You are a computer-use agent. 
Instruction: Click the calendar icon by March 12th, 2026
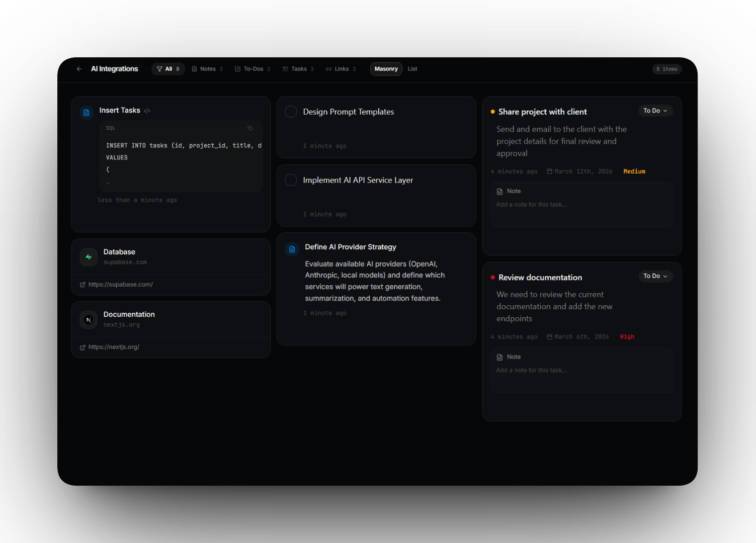tap(549, 171)
